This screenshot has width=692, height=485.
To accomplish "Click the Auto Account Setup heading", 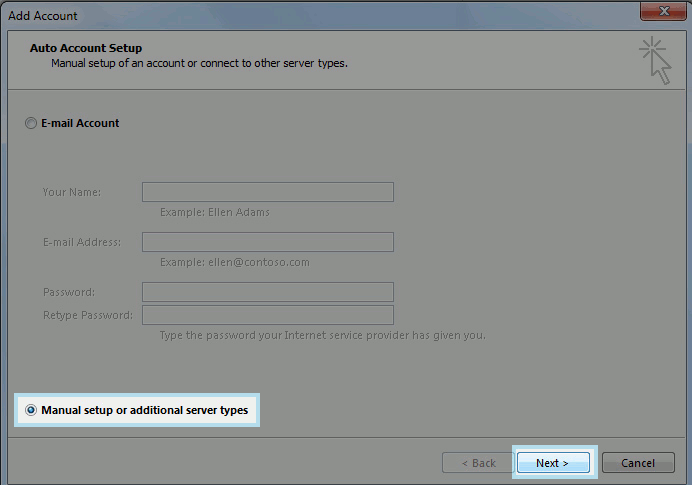I will click(86, 48).
